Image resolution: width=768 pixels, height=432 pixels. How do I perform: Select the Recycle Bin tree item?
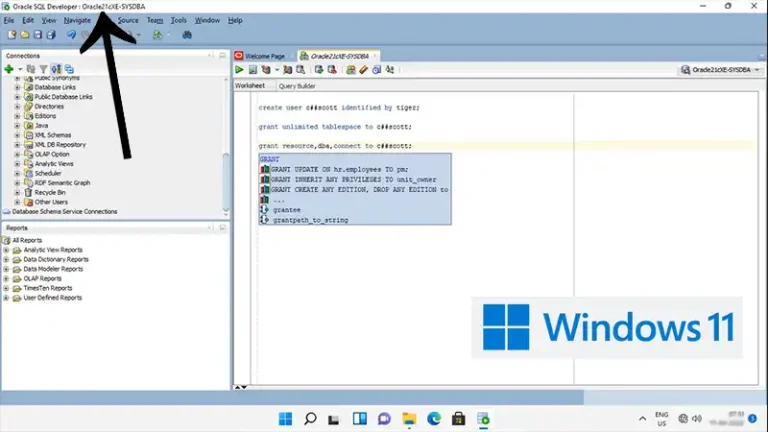tap(49, 192)
